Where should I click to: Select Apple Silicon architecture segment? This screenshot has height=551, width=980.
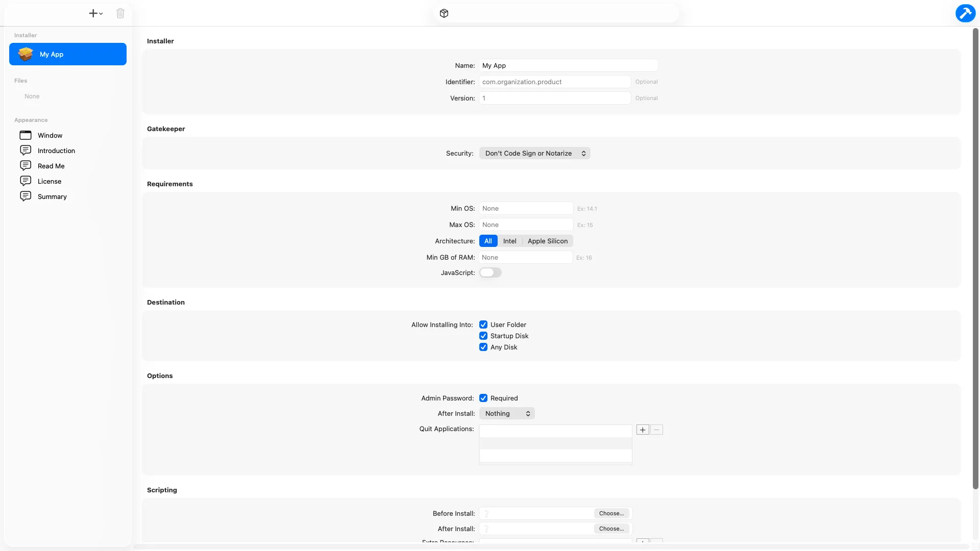tap(547, 241)
